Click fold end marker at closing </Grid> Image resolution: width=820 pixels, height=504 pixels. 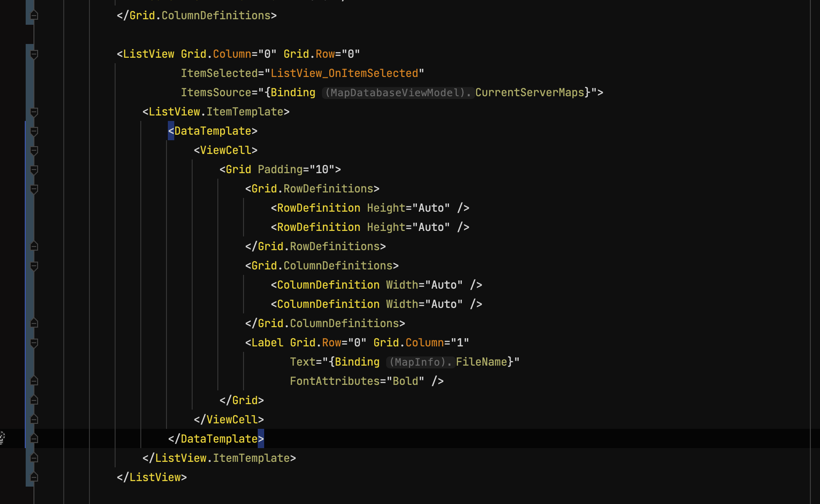(34, 400)
